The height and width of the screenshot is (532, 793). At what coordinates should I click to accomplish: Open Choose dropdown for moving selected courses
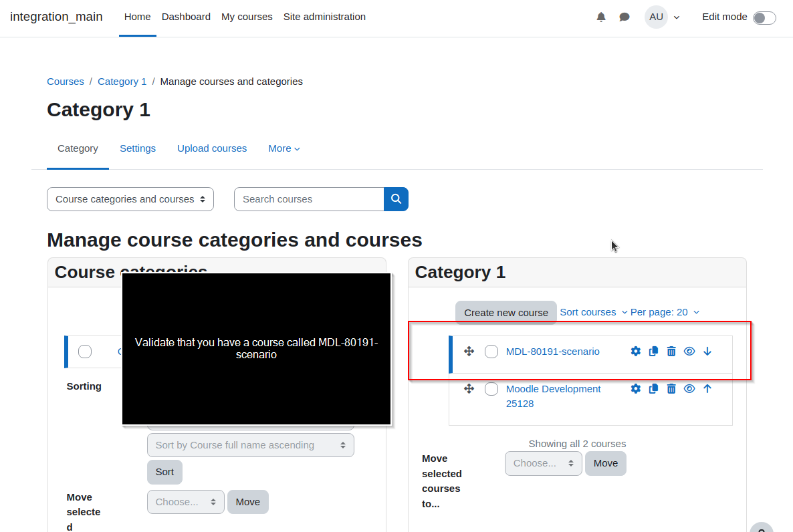(543, 463)
